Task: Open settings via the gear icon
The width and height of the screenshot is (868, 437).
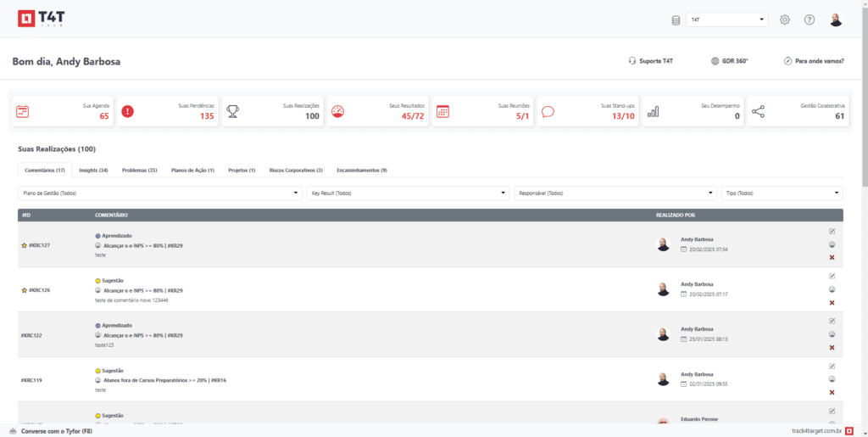Action: pyautogui.click(x=785, y=20)
